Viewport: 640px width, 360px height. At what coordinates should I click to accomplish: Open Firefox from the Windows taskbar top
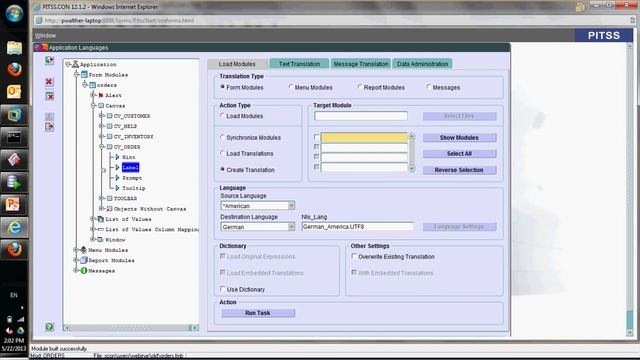pos(14,70)
